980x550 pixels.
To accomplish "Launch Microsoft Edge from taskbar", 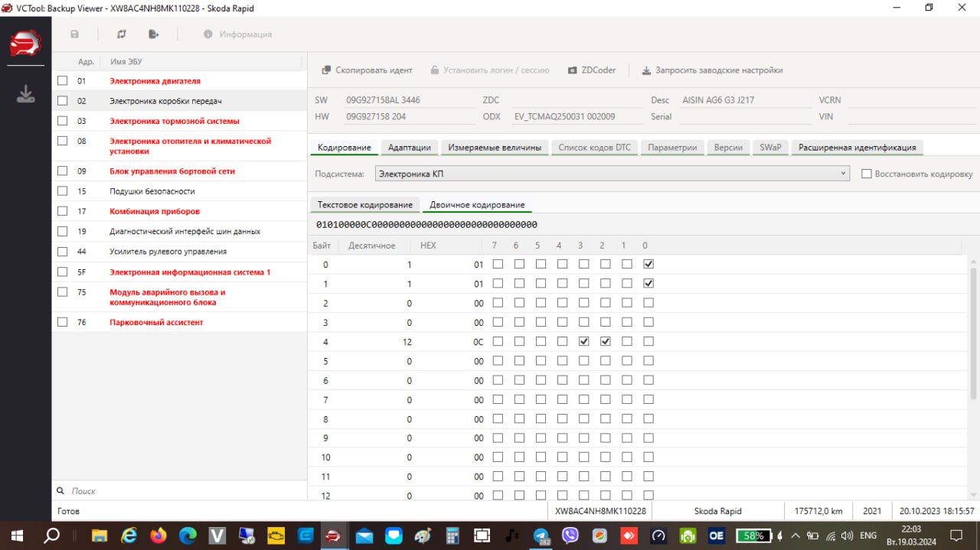I will [188, 535].
